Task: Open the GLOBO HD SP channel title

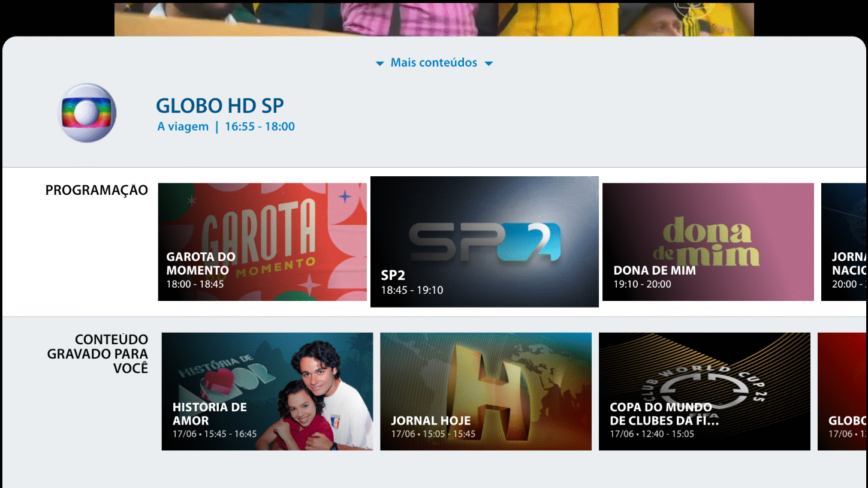Action: click(220, 106)
